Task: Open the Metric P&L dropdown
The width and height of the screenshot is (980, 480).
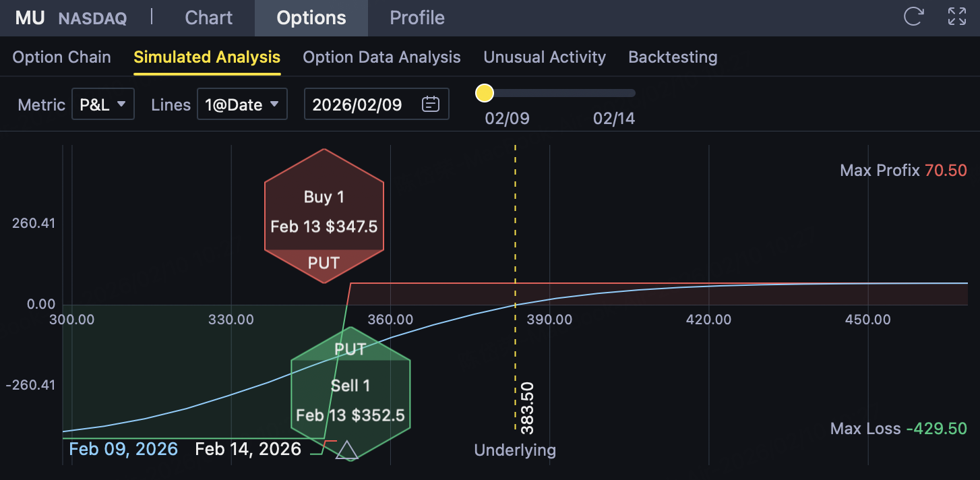Action: pos(103,104)
